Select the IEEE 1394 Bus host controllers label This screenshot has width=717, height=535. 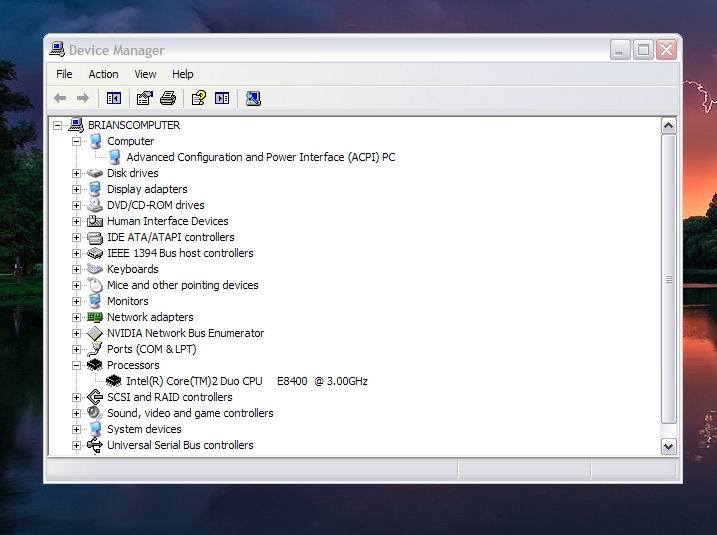180,253
